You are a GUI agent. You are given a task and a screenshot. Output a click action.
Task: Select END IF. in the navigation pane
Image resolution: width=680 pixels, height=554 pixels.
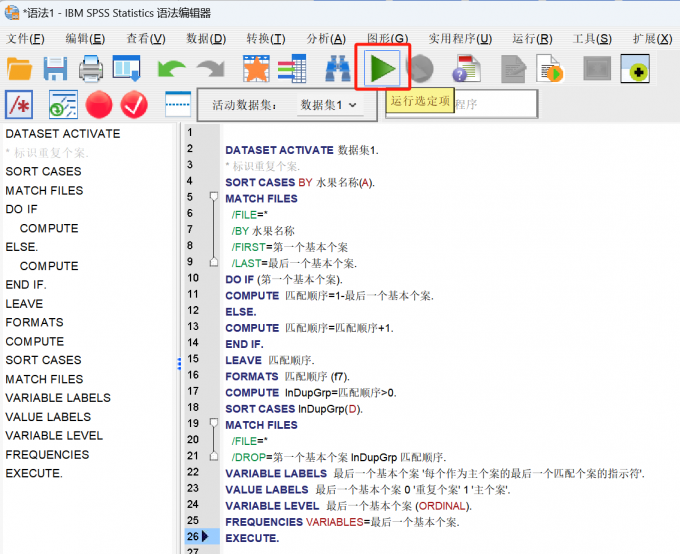26,285
